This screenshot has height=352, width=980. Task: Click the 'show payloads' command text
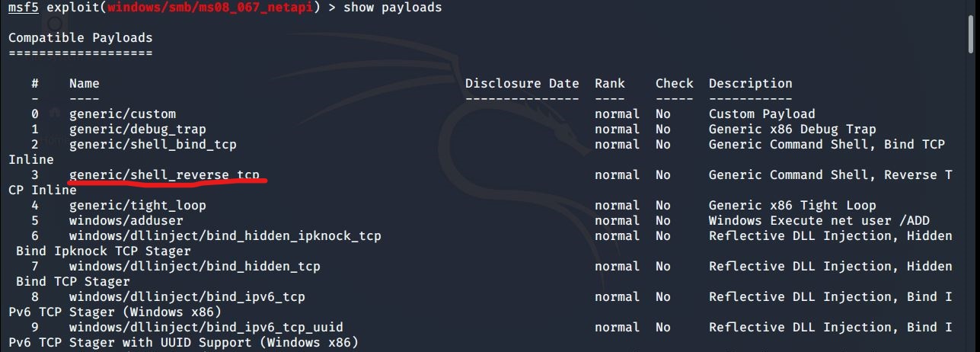pyautogui.click(x=392, y=8)
